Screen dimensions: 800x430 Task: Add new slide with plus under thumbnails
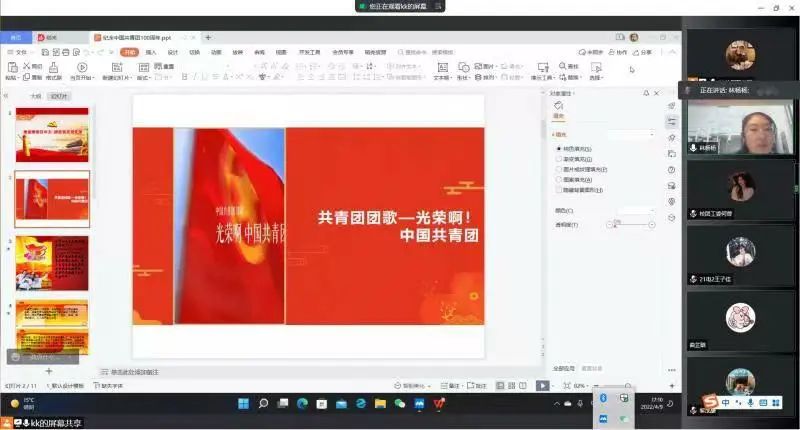coord(48,371)
